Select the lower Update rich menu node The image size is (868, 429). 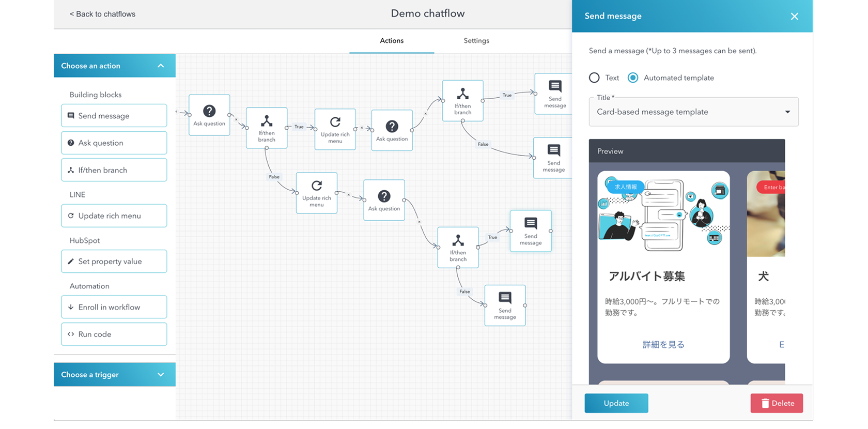pyautogui.click(x=317, y=193)
